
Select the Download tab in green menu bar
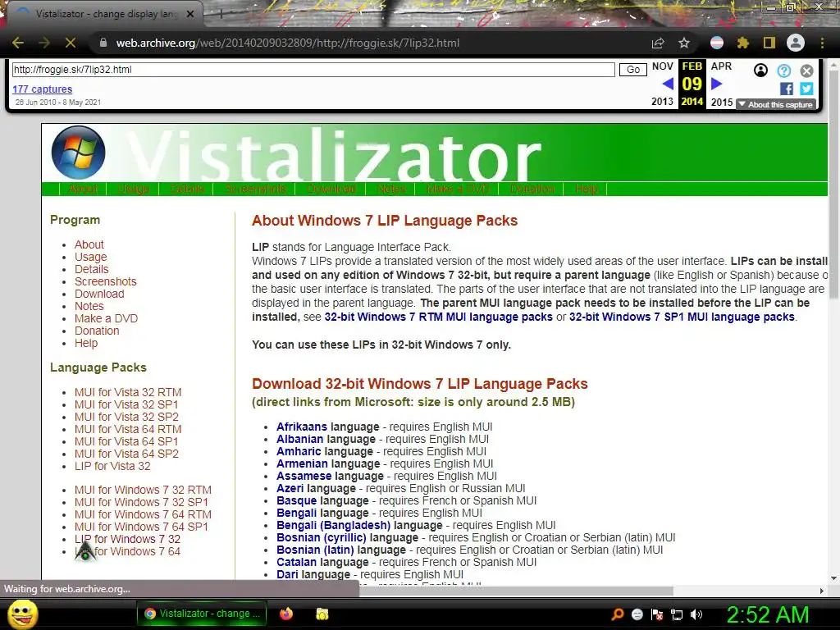point(331,189)
